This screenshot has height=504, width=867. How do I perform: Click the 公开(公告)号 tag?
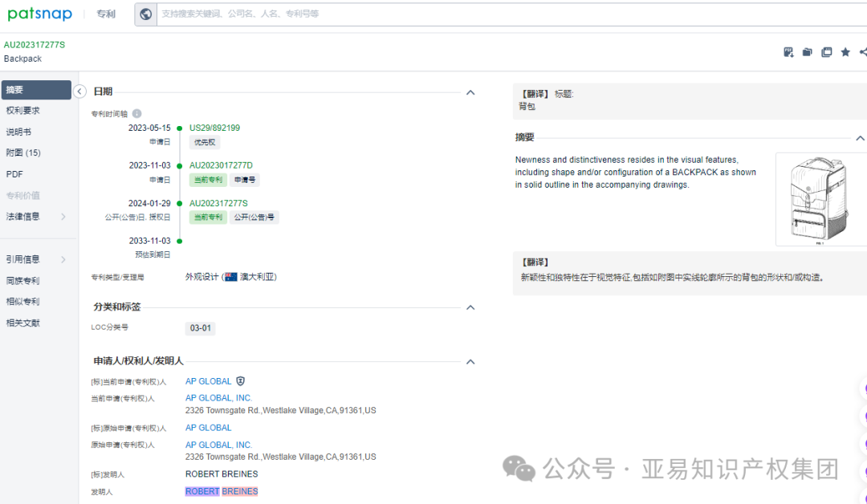tap(254, 217)
